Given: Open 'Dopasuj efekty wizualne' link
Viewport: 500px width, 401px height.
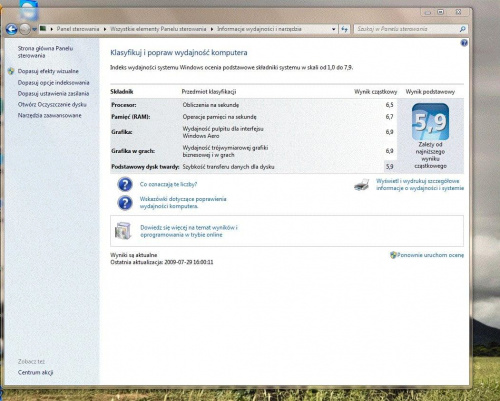Looking at the screenshot, I should (x=48, y=71).
